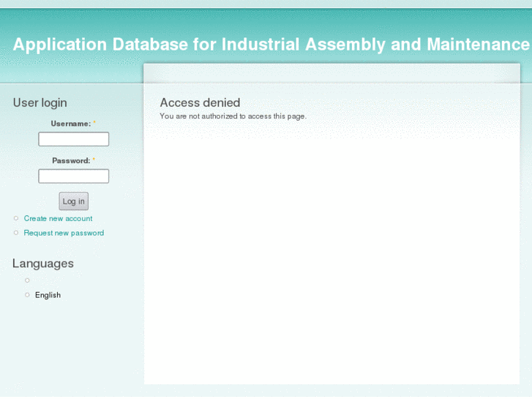Click the required asterisk after Username

(x=94, y=124)
